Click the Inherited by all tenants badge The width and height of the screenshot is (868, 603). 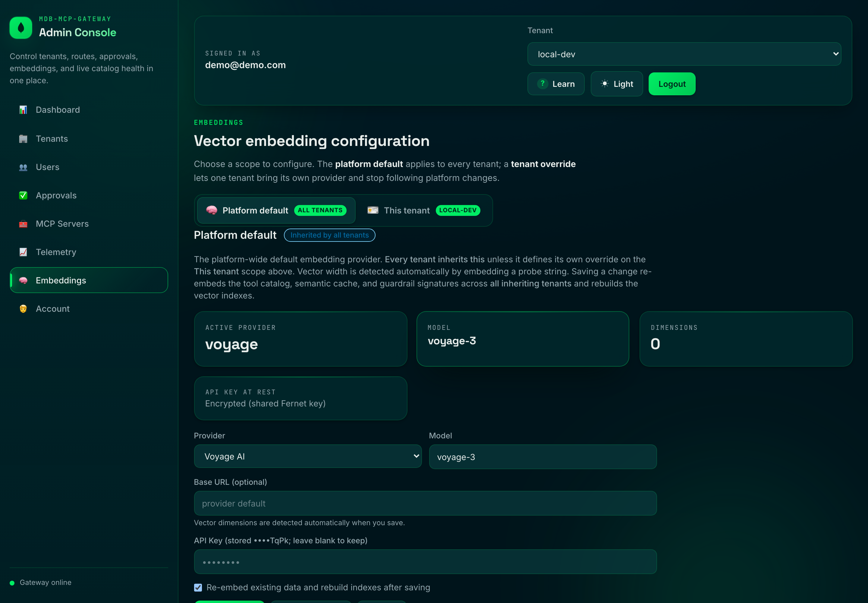(x=329, y=235)
